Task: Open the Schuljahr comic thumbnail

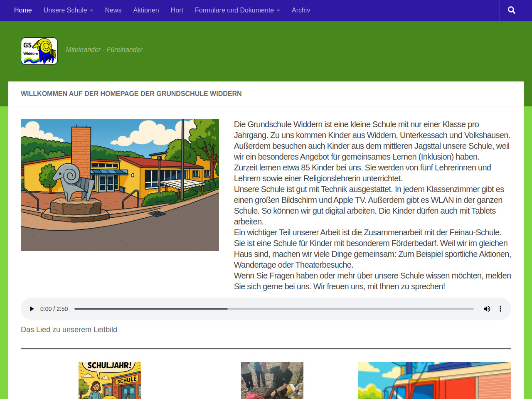Action: 110,380
